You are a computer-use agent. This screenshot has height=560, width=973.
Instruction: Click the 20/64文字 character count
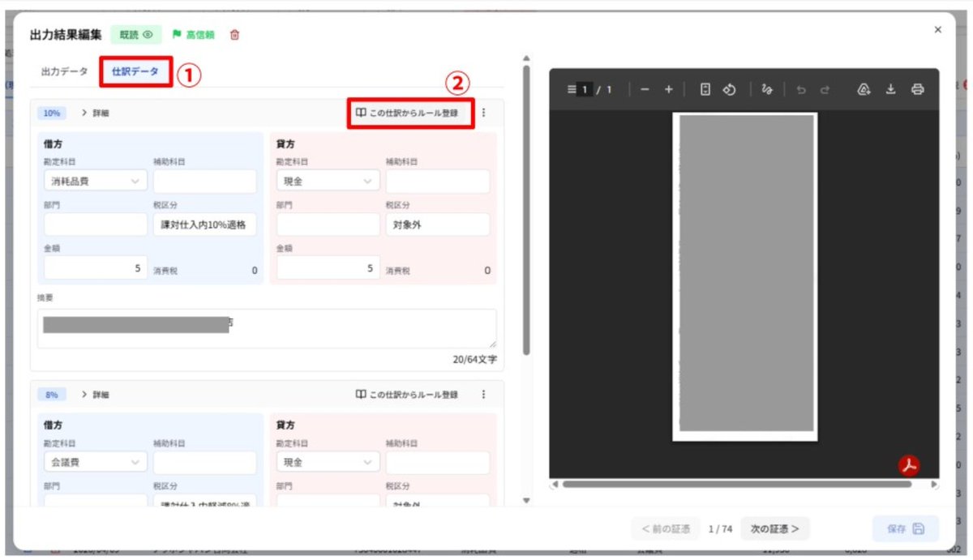[474, 358]
